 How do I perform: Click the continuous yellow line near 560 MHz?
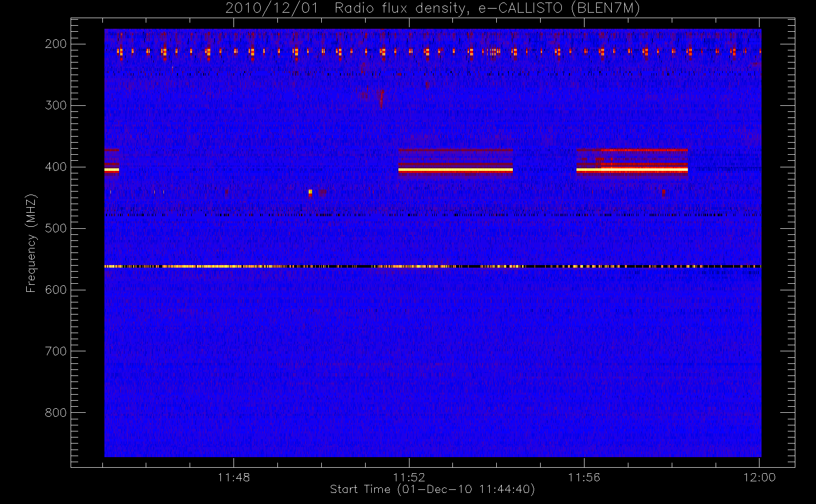coord(433,266)
